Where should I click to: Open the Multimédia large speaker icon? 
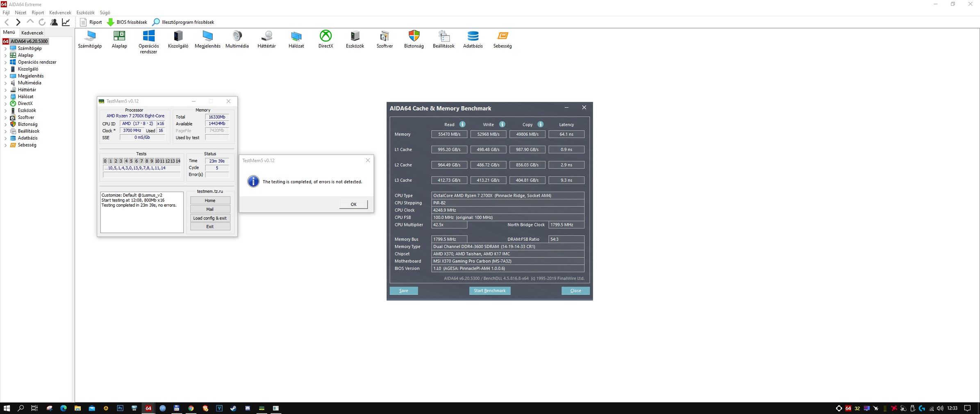pyautogui.click(x=237, y=39)
